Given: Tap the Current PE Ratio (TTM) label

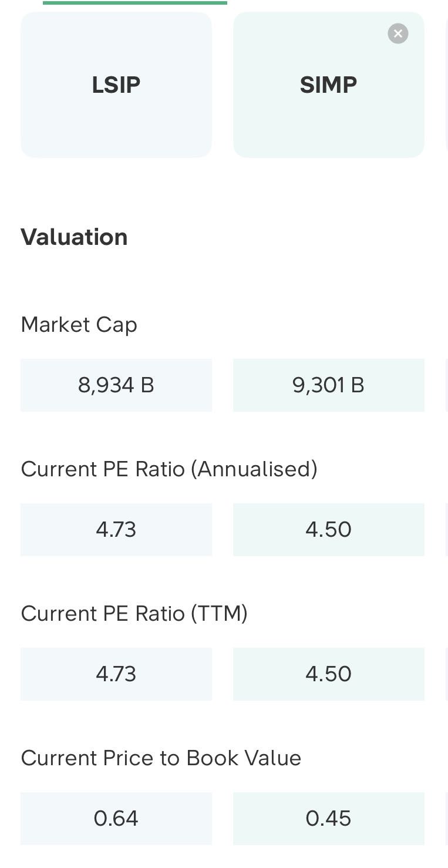Looking at the screenshot, I should click(x=134, y=614).
